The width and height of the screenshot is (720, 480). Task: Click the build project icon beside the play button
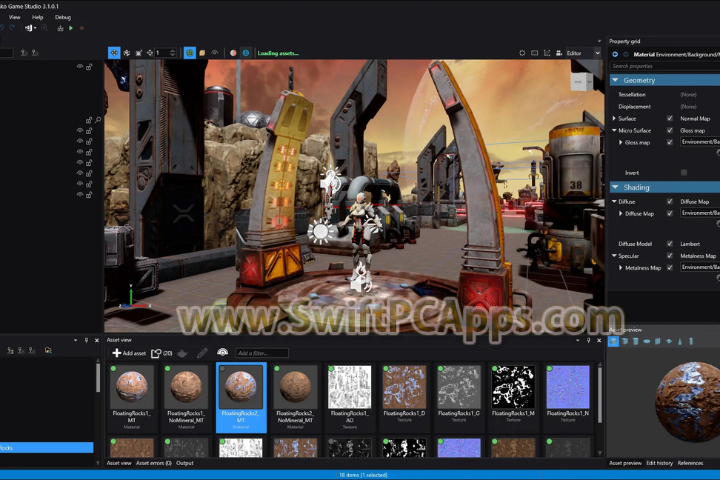tap(60, 28)
